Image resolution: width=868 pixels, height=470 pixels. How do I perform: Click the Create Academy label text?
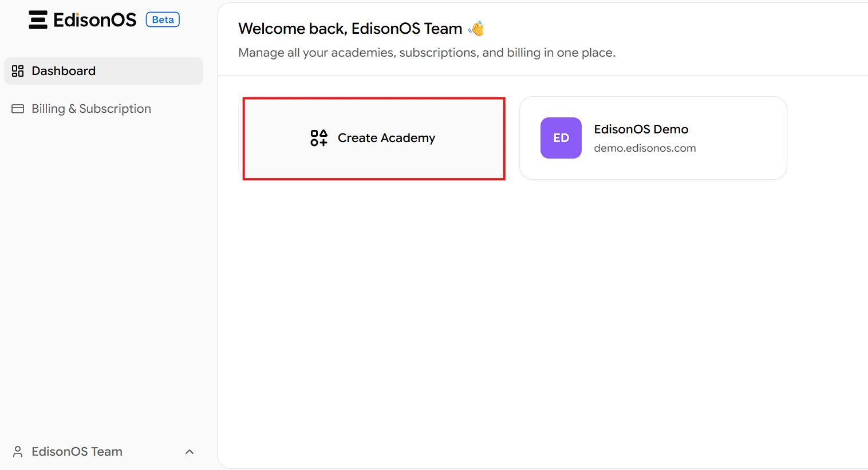[386, 138]
